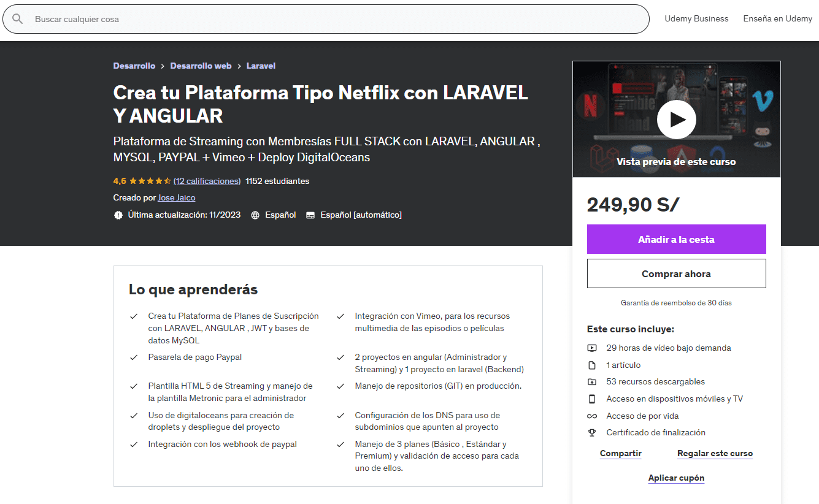This screenshot has width=819, height=504.
Task: Click the star rating display
Action: 150,181
